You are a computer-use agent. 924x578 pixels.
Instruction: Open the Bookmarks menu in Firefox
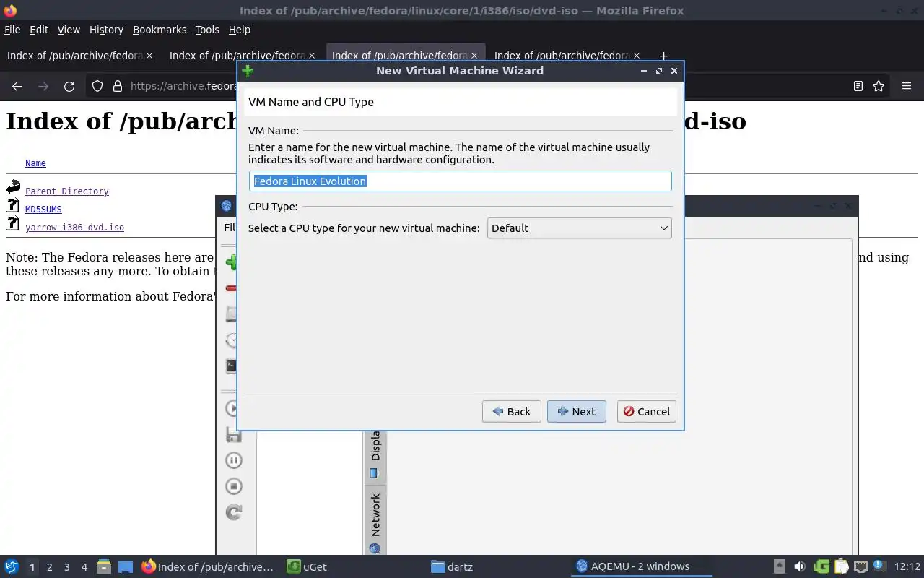click(x=160, y=30)
